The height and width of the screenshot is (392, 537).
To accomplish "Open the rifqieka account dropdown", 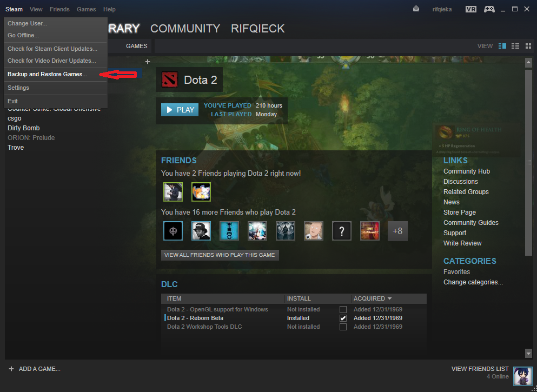I will pos(442,9).
